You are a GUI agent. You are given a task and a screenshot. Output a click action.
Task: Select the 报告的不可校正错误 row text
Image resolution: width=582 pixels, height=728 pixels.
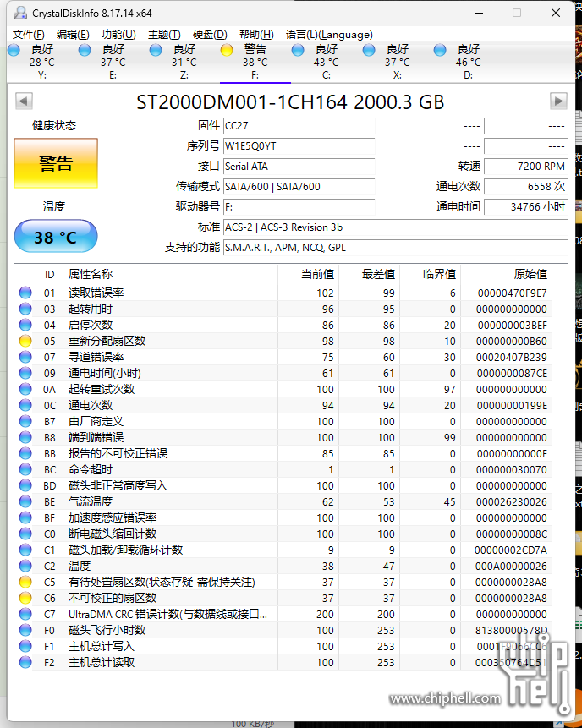coord(118,453)
